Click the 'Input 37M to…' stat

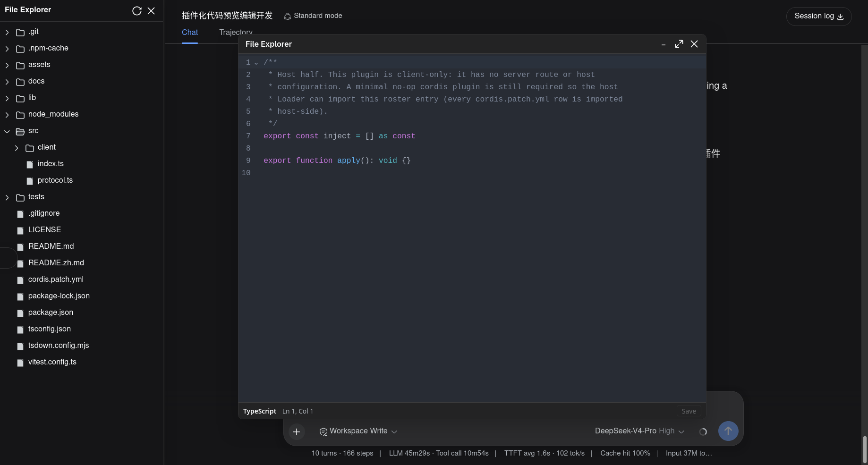pyautogui.click(x=689, y=453)
